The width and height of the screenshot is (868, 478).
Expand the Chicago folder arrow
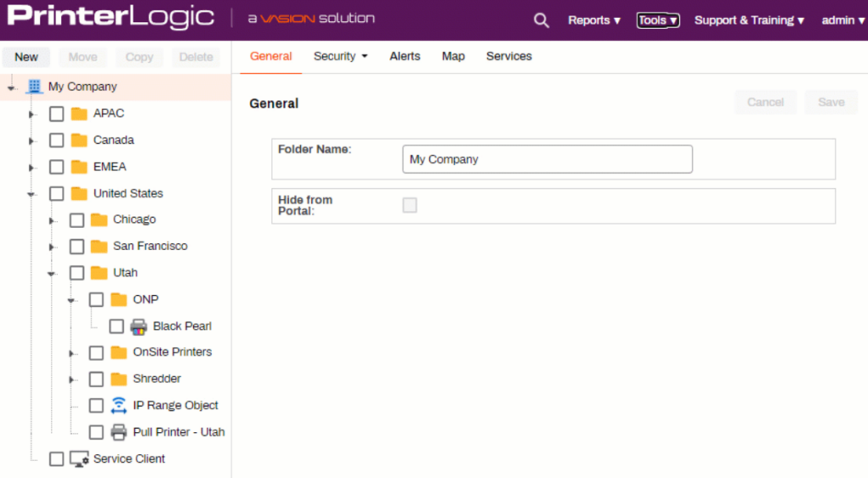(x=52, y=220)
